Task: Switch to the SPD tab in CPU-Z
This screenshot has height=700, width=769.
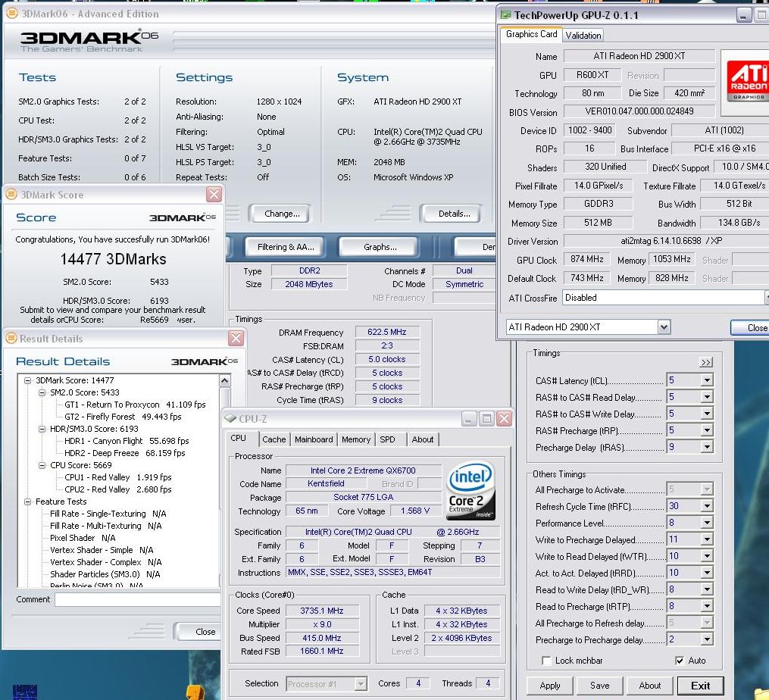Action: tap(387, 439)
